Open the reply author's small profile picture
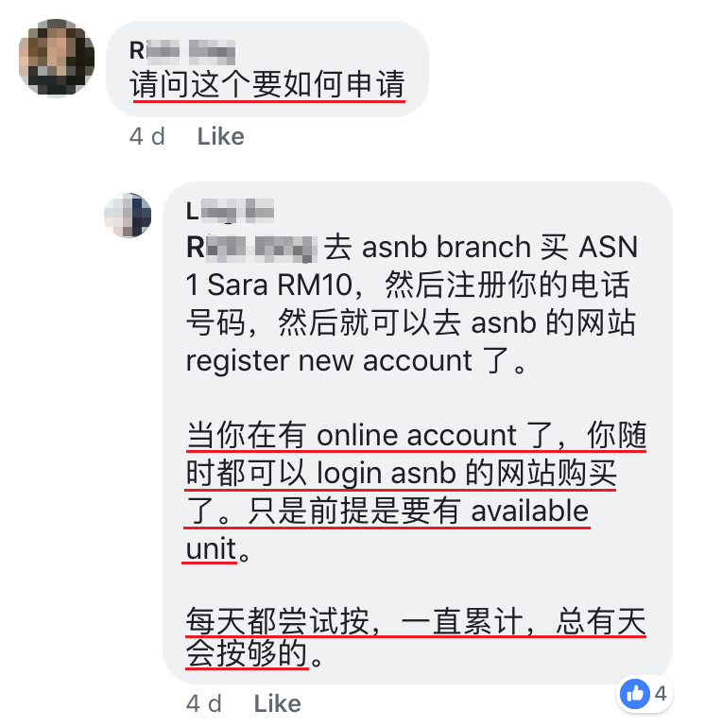Viewport: 705px width, 728px height. (x=128, y=216)
